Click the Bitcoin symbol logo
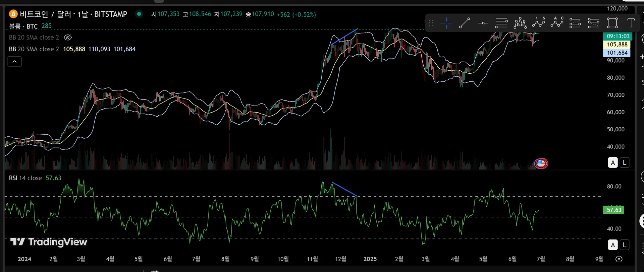Image resolution: width=644 pixels, height=272 pixels. 13,14
